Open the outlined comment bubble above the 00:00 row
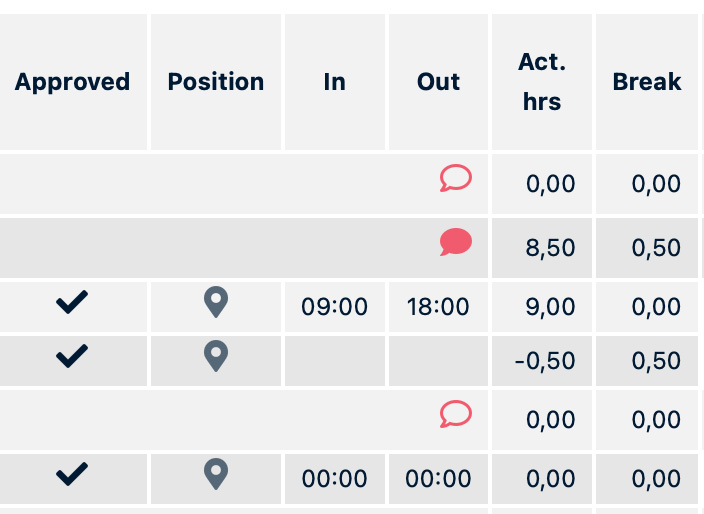Image resolution: width=704 pixels, height=514 pixels. point(455,414)
